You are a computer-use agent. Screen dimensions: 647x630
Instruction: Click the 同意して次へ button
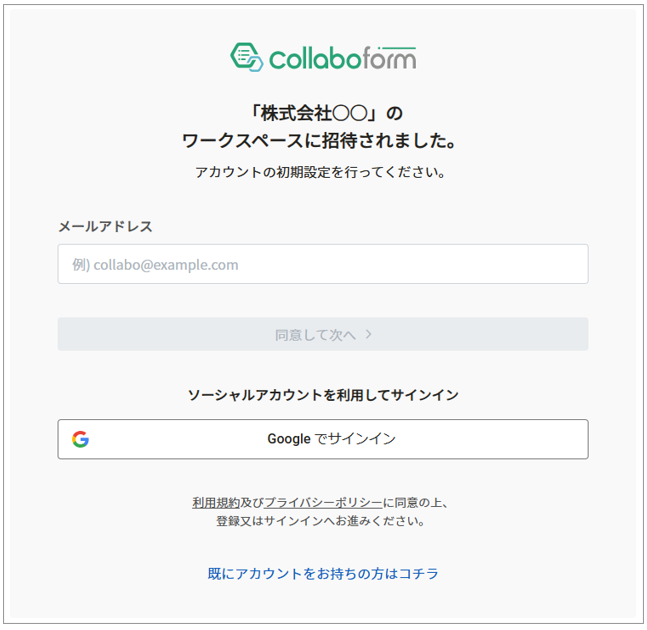(323, 334)
